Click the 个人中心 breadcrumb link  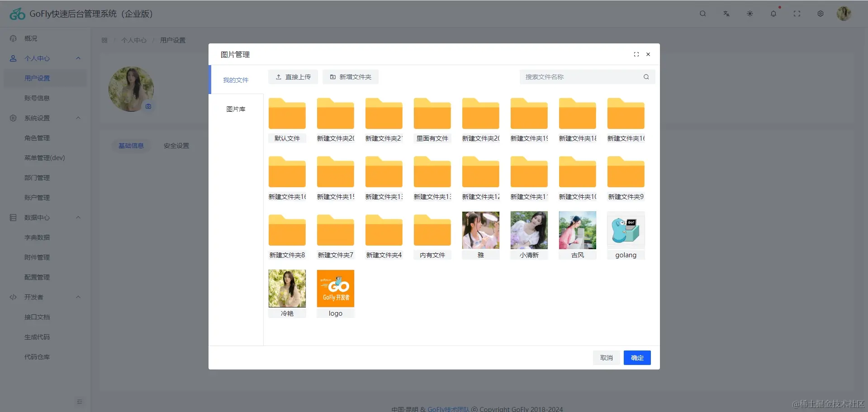click(x=134, y=40)
